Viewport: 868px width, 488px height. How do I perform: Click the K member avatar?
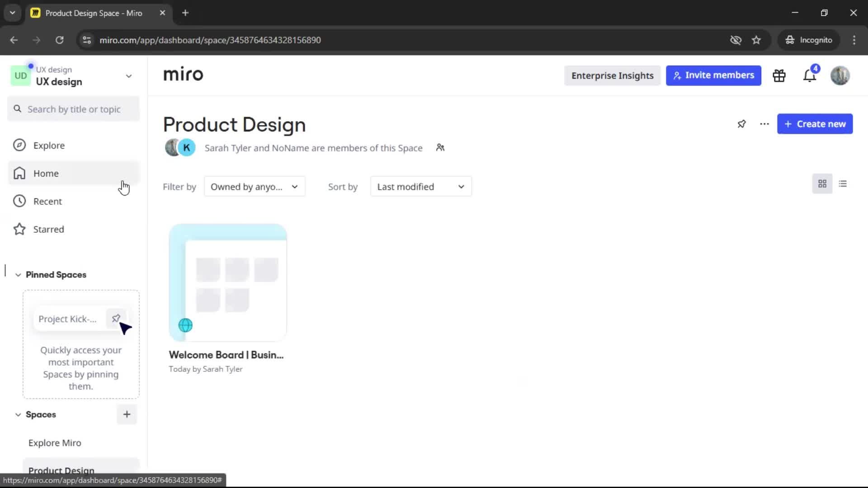[x=187, y=148]
